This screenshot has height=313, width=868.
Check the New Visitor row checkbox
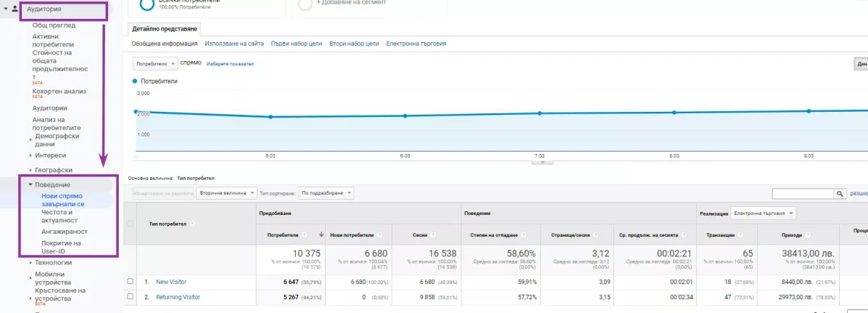coord(131,282)
